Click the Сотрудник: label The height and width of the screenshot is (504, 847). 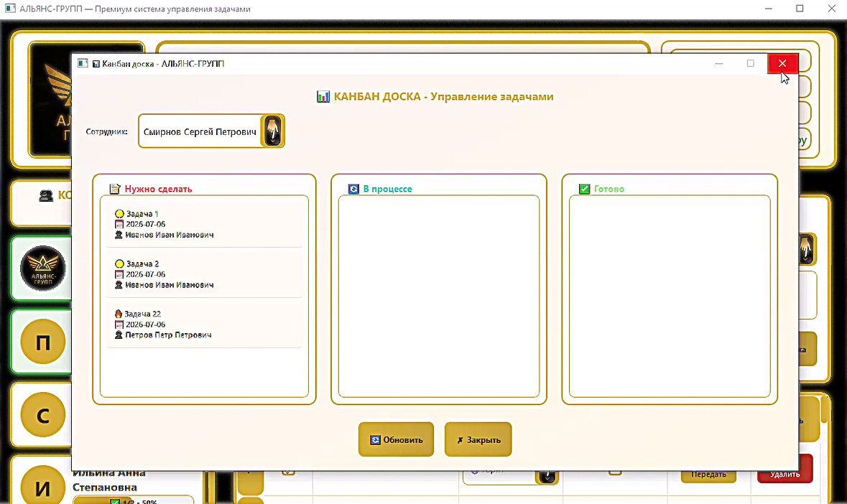(106, 131)
